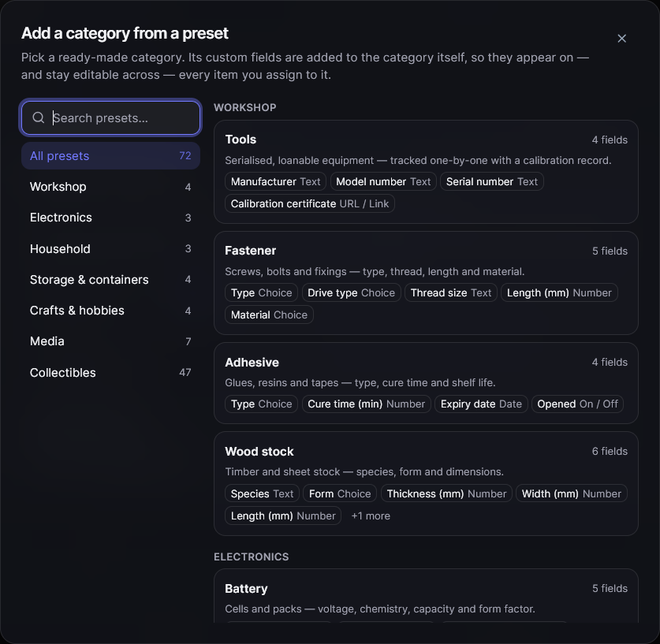Click the Serial number Text chip
This screenshot has height=644, width=660.
492,182
